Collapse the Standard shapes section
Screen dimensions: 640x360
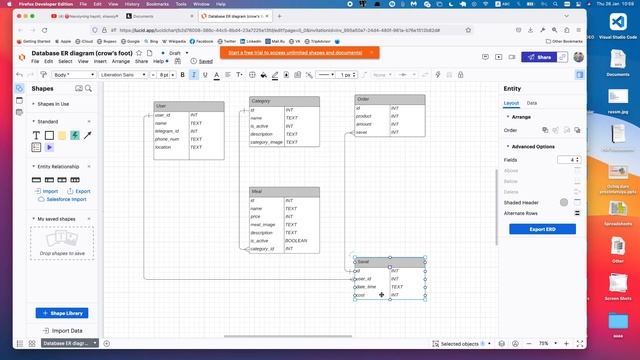pos(33,122)
